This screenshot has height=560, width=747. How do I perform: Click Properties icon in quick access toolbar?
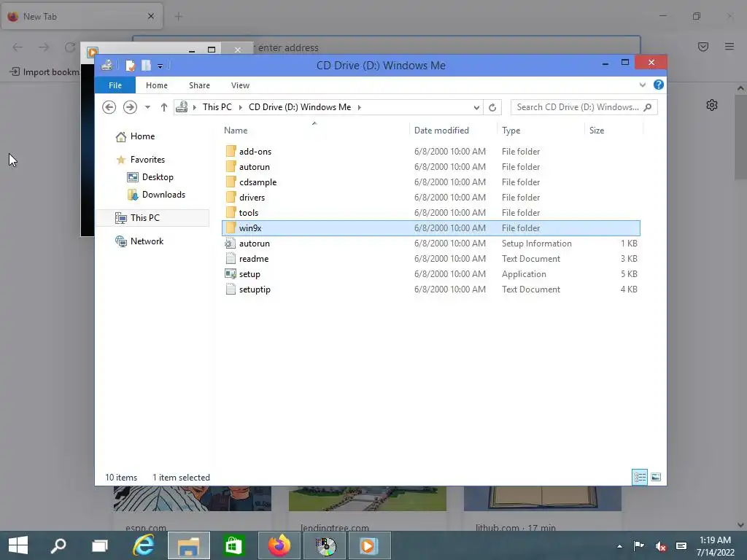point(130,65)
